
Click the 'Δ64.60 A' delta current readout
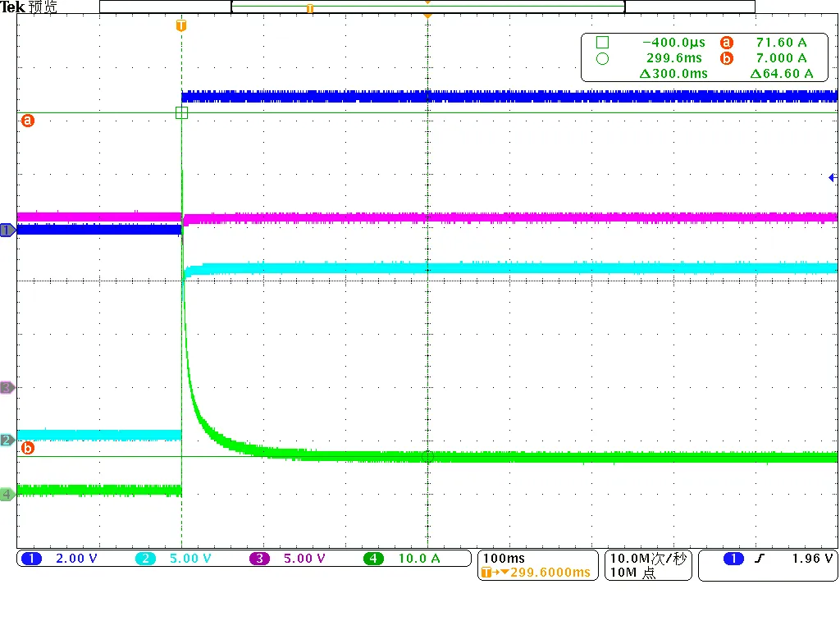click(x=782, y=73)
